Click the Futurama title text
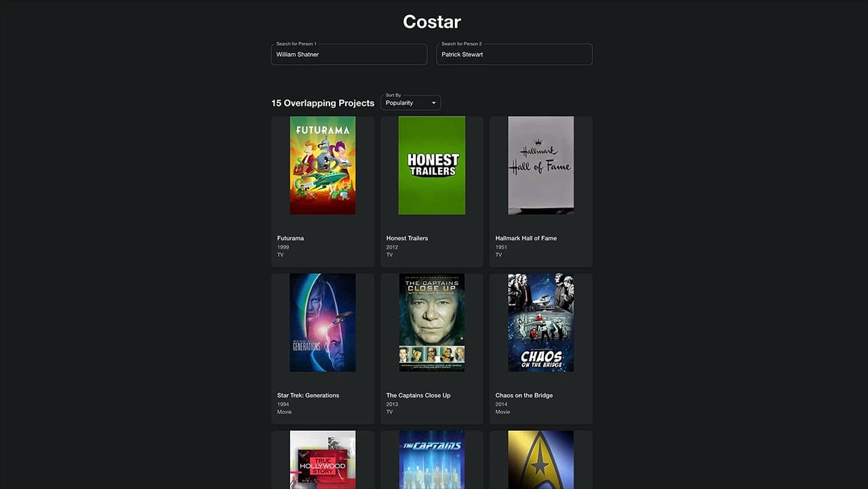 click(x=291, y=238)
